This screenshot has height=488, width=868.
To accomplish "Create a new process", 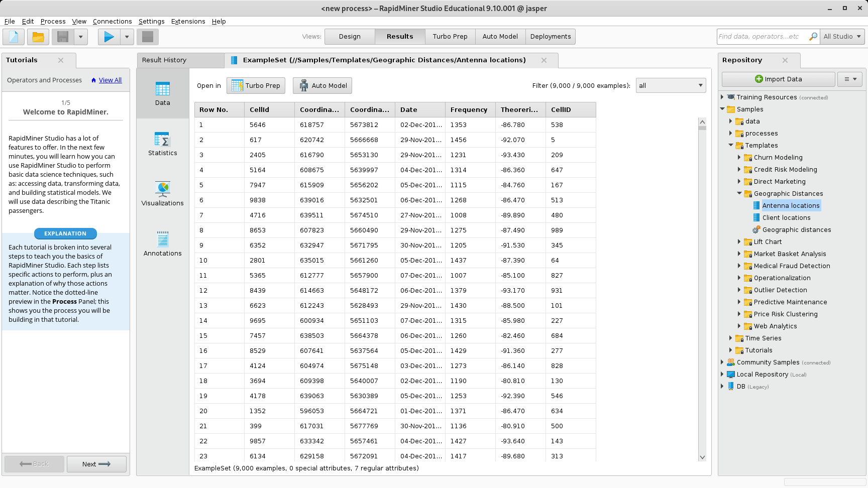I will coord(13,37).
